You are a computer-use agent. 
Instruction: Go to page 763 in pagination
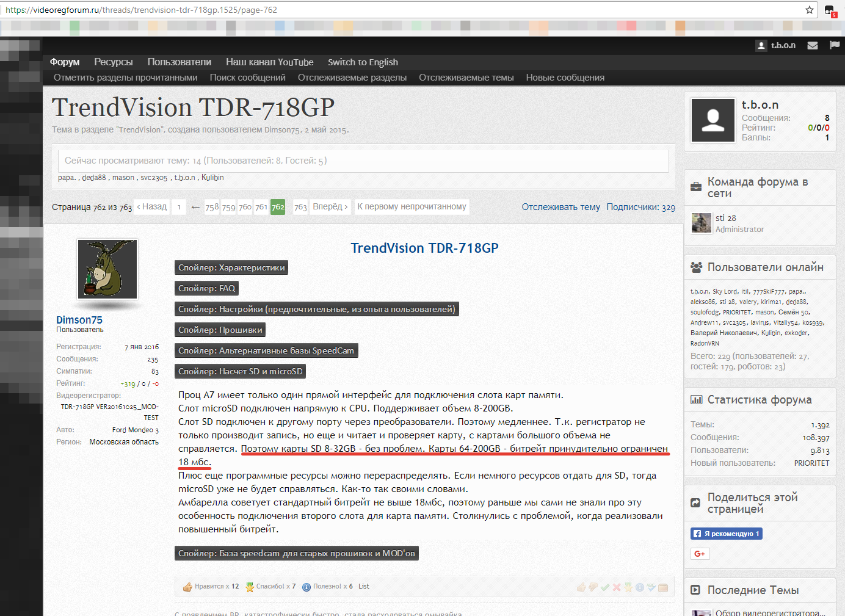[x=300, y=207]
